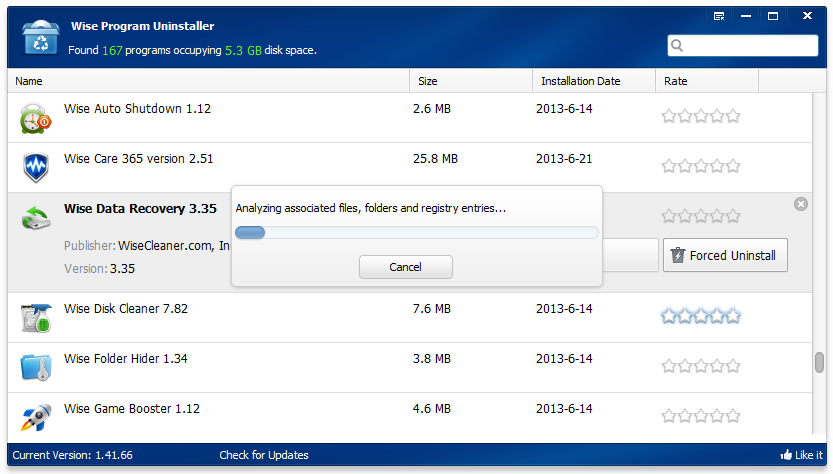Screen dimensions: 833x474
Task: Click the vertical scrollbar thumb of the program list
Action: click(819, 362)
